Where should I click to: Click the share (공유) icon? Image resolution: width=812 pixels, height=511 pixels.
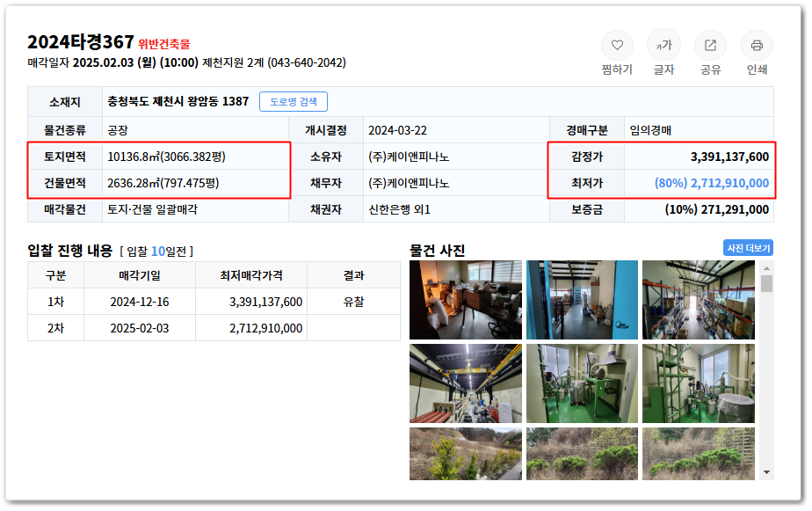pyautogui.click(x=710, y=46)
